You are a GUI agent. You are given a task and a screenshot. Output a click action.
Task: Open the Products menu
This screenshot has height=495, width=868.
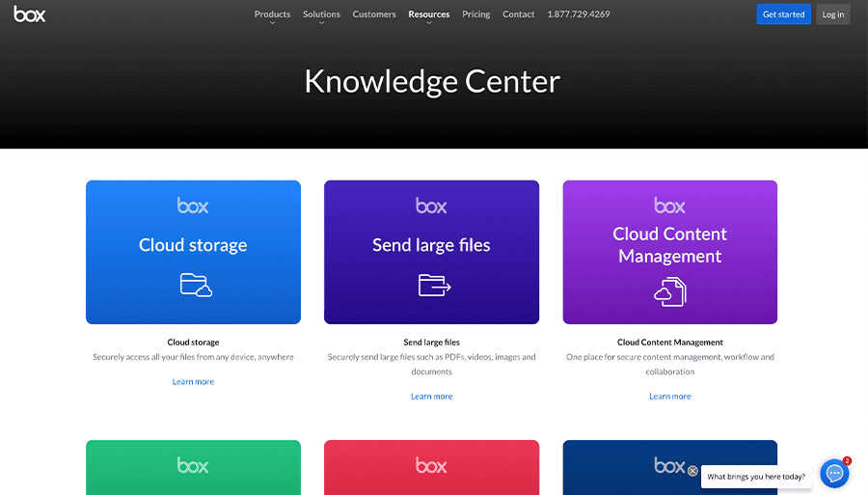point(272,14)
